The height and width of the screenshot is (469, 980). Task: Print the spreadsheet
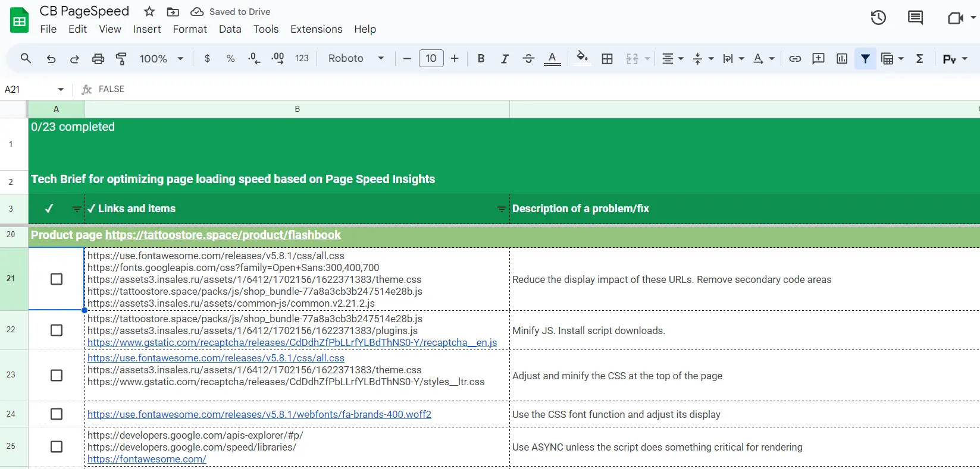pyautogui.click(x=98, y=58)
